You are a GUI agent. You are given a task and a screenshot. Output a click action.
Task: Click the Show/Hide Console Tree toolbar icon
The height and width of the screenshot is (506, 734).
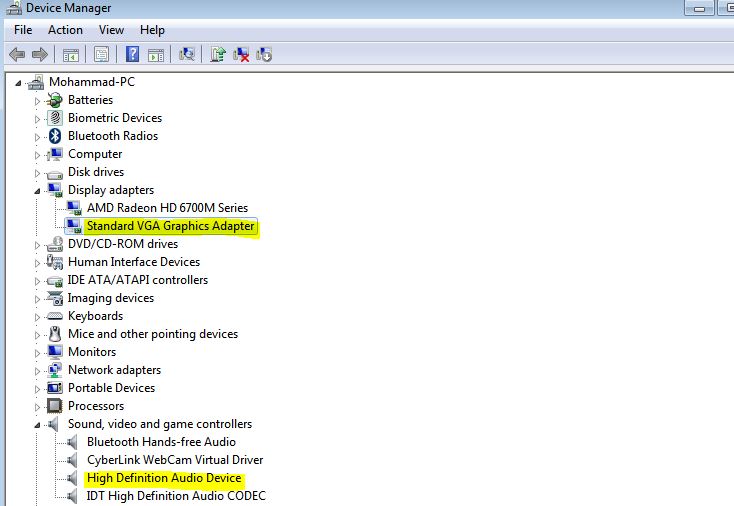click(x=71, y=55)
